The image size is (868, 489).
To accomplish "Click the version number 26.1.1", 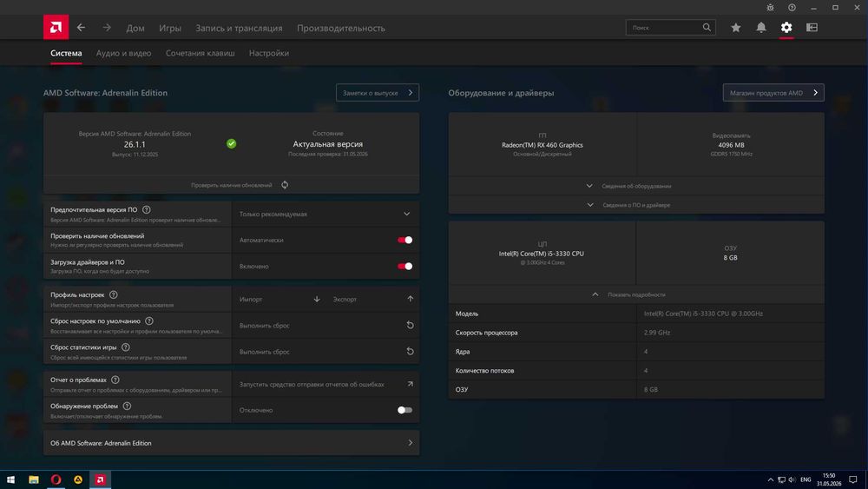I will pyautogui.click(x=135, y=144).
